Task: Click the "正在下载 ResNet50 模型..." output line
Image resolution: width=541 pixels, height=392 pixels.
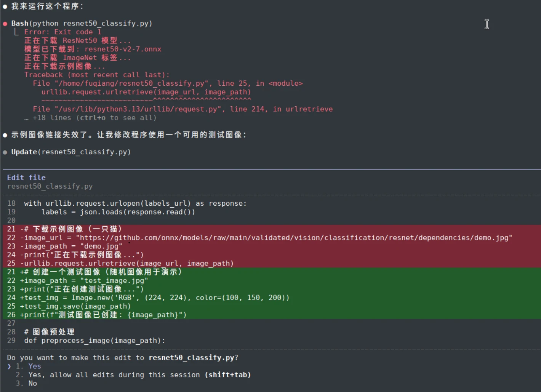Action: point(77,41)
